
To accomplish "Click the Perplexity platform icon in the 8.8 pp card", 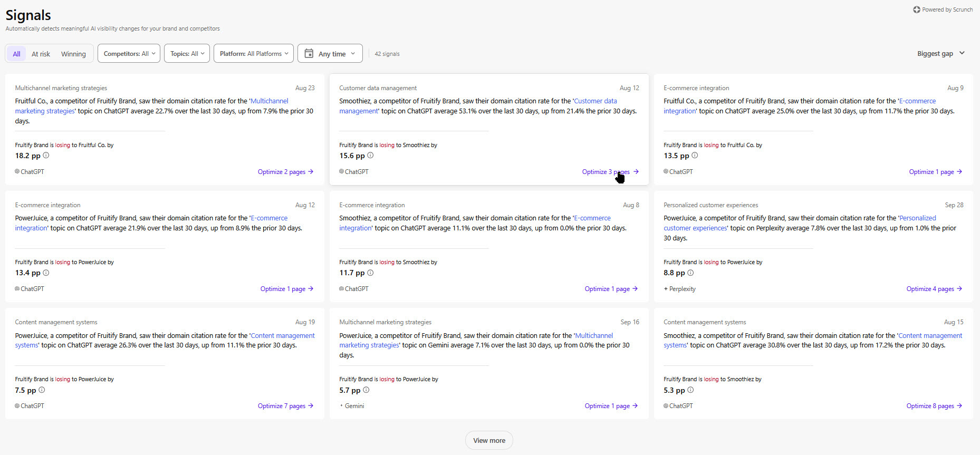I will click(666, 289).
